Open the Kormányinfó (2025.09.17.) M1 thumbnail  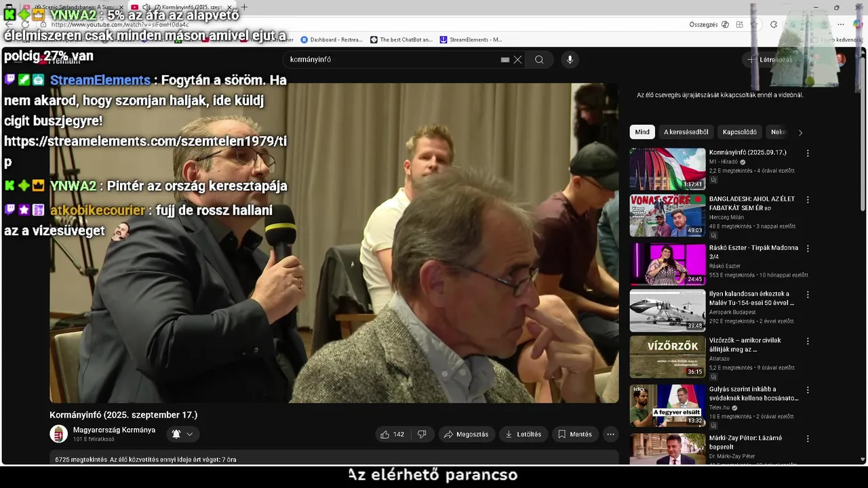[x=667, y=169]
